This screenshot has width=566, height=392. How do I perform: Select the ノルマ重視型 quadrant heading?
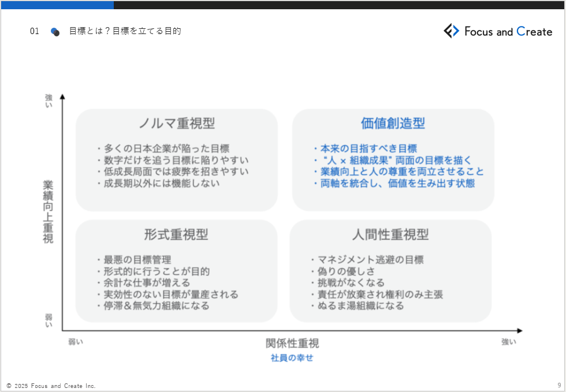tap(177, 124)
